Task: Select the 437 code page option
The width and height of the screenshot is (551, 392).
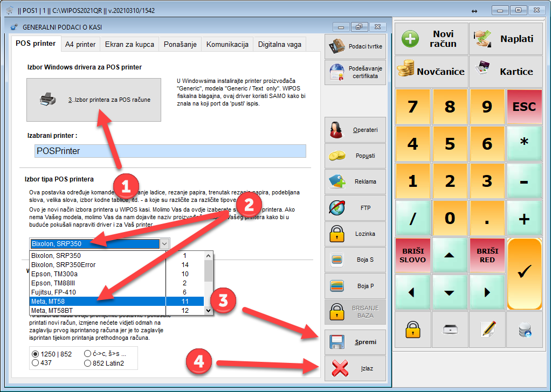Action: tap(36, 363)
